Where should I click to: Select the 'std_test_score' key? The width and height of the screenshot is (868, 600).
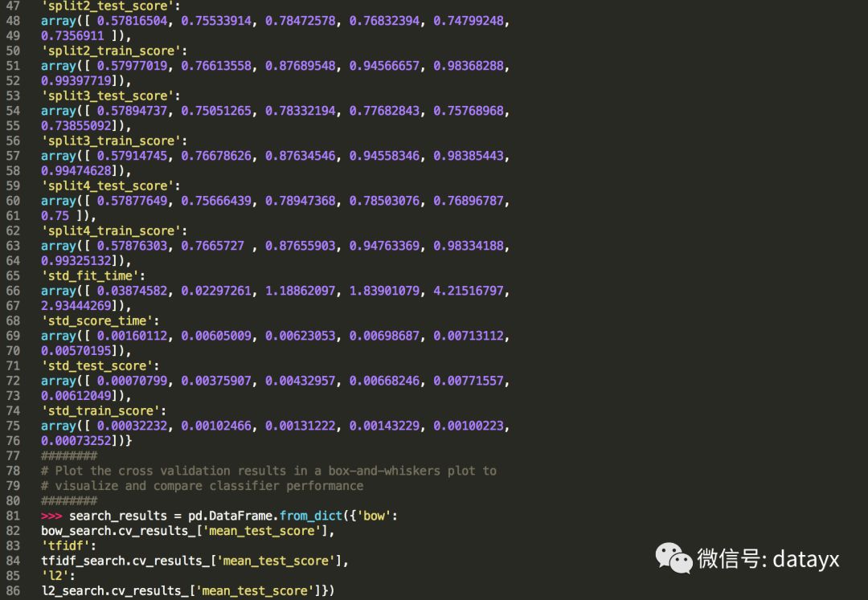coord(97,365)
